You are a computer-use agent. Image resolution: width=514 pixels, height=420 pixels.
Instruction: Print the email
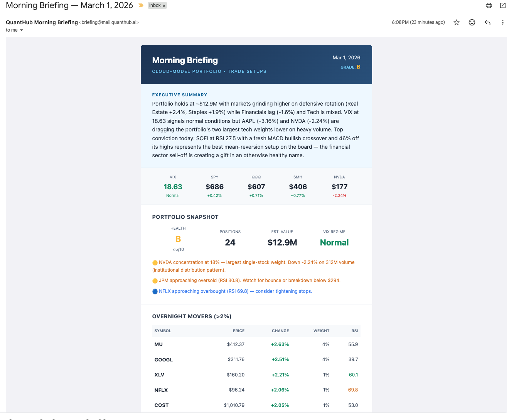click(489, 5)
